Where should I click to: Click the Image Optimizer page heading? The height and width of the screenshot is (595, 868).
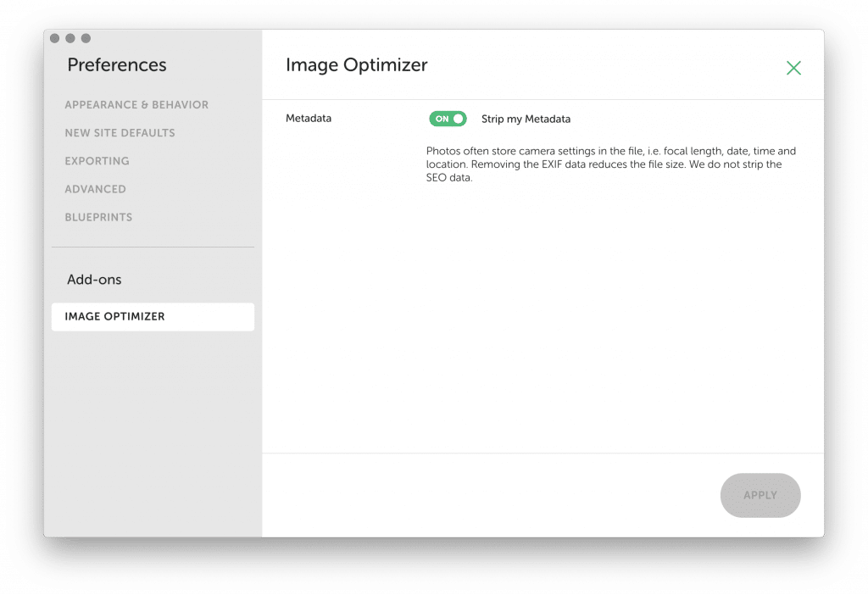tap(357, 64)
